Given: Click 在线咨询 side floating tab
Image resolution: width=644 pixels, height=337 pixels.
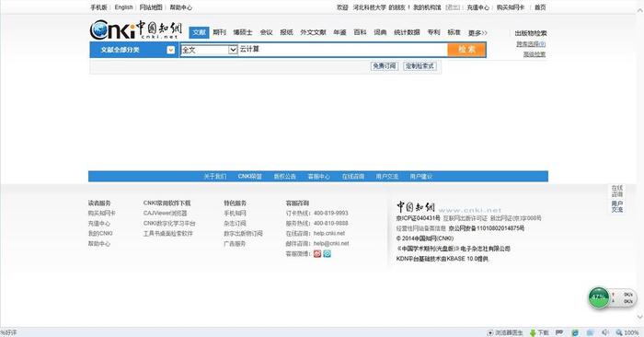Looking at the screenshot, I should pyautogui.click(x=617, y=192).
